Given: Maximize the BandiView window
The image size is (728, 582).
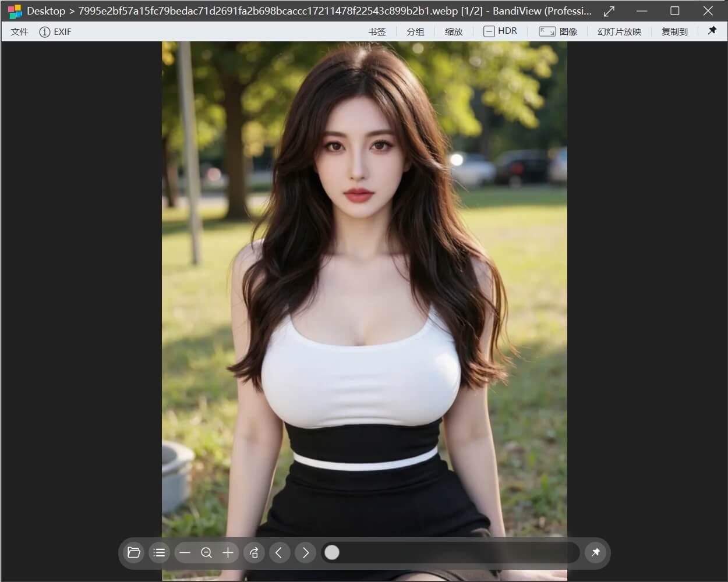Looking at the screenshot, I should [x=675, y=10].
